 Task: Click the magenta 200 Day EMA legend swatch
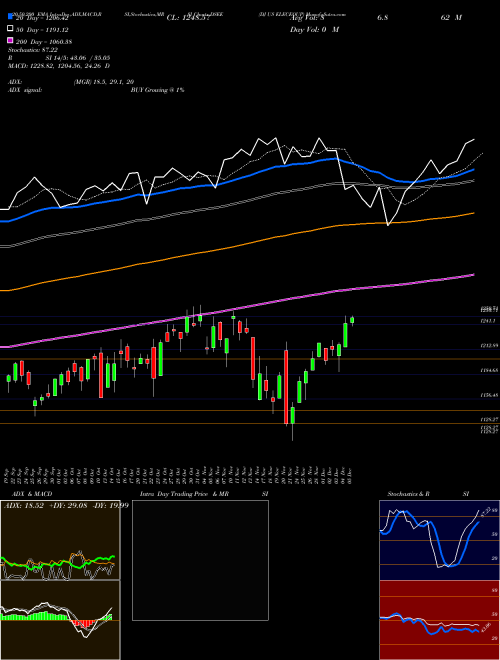pyautogui.click(x=10, y=40)
